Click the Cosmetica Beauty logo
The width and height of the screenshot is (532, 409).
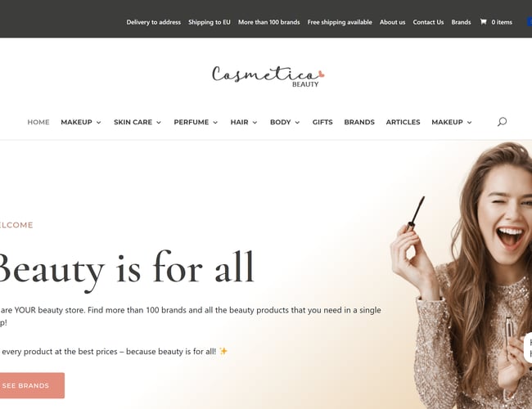268,76
